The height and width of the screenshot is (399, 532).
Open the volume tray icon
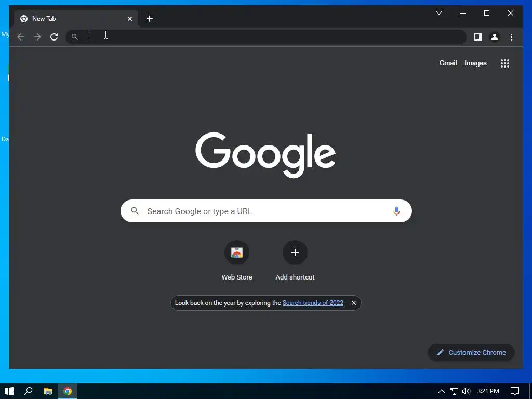click(466, 391)
